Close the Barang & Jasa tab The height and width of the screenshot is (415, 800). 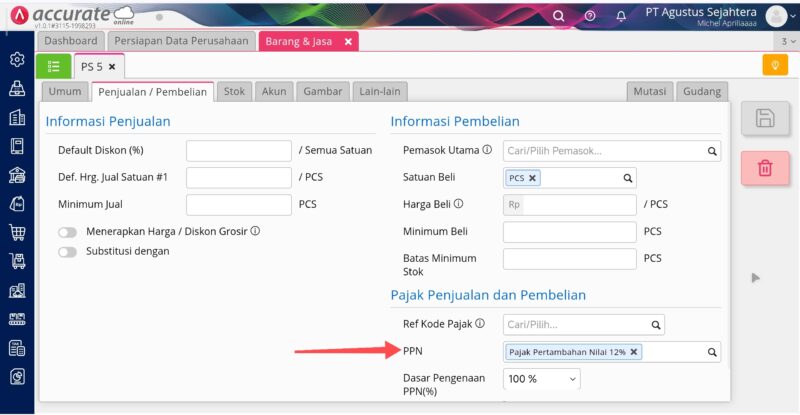[x=348, y=41]
